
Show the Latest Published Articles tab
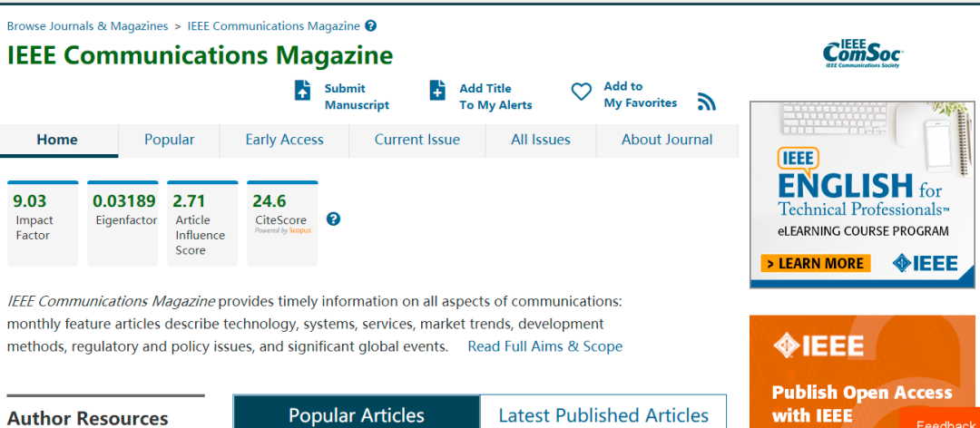point(603,414)
